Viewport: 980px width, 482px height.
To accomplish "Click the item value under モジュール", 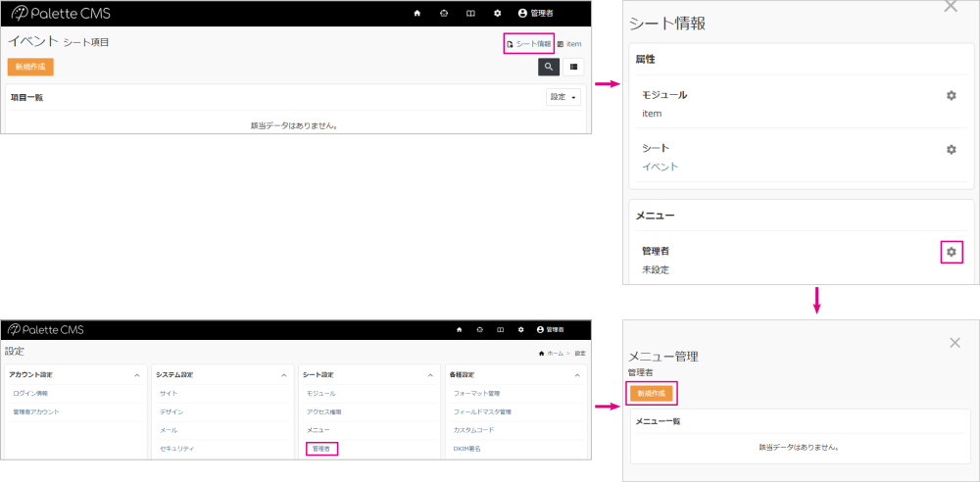I will [x=652, y=114].
